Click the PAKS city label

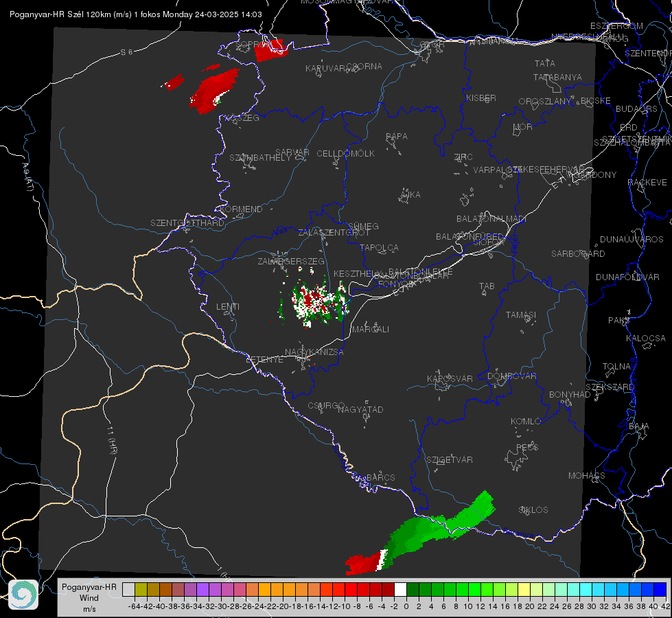[x=619, y=321]
